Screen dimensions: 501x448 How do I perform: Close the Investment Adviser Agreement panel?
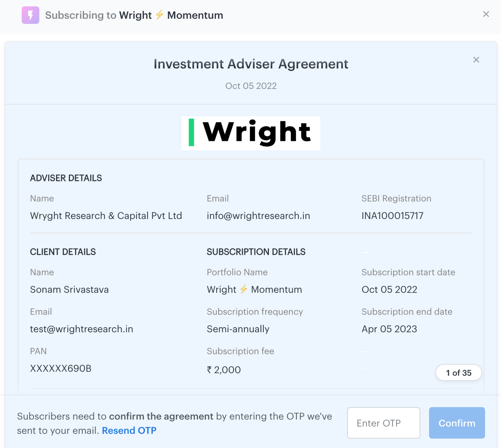tap(476, 60)
